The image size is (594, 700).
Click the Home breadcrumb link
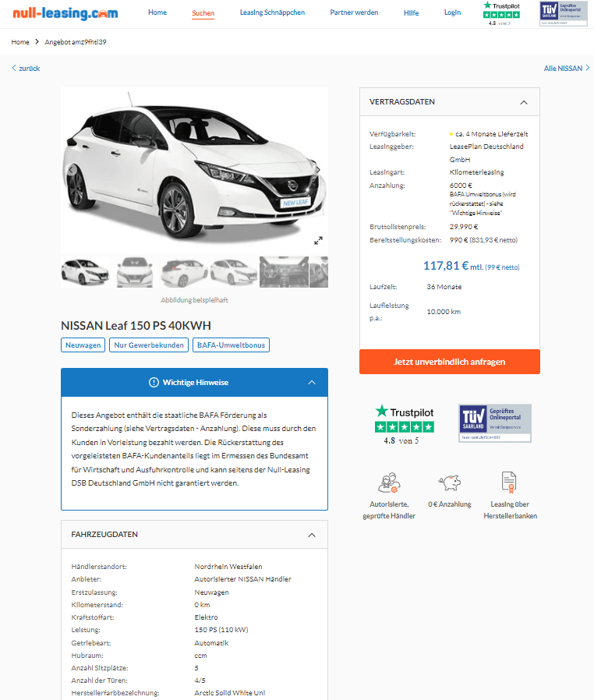[20, 42]
